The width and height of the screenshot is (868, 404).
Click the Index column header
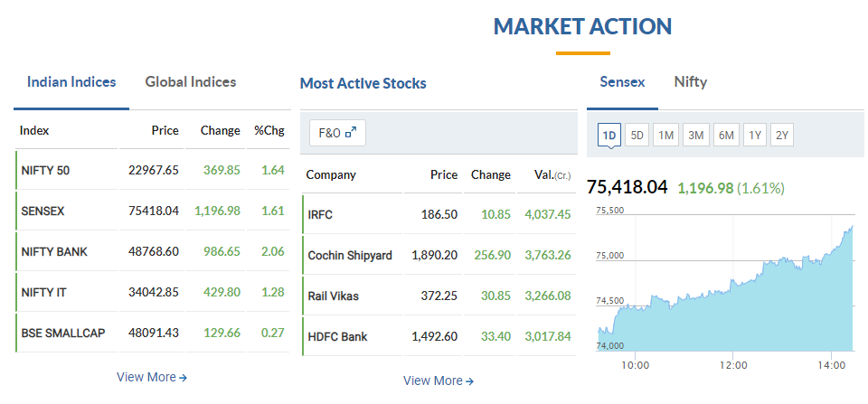pyautogui.click(x=34, y=131)
